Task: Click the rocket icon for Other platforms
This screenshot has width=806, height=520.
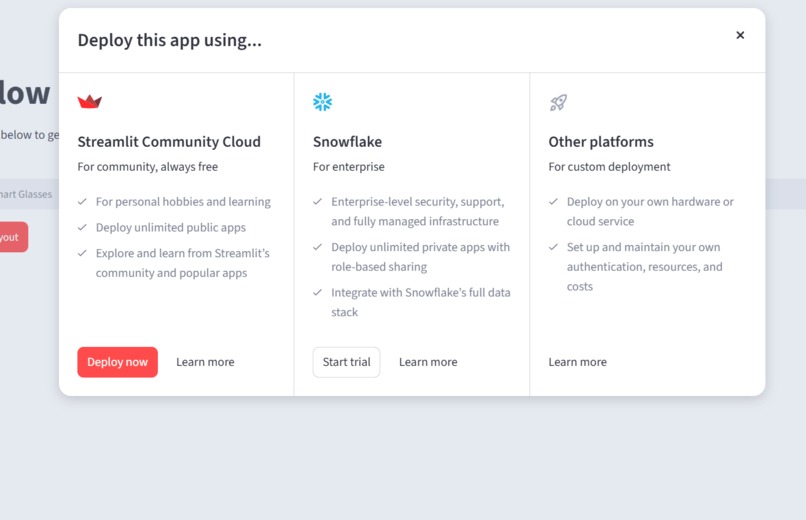Action: pos(558,102)
